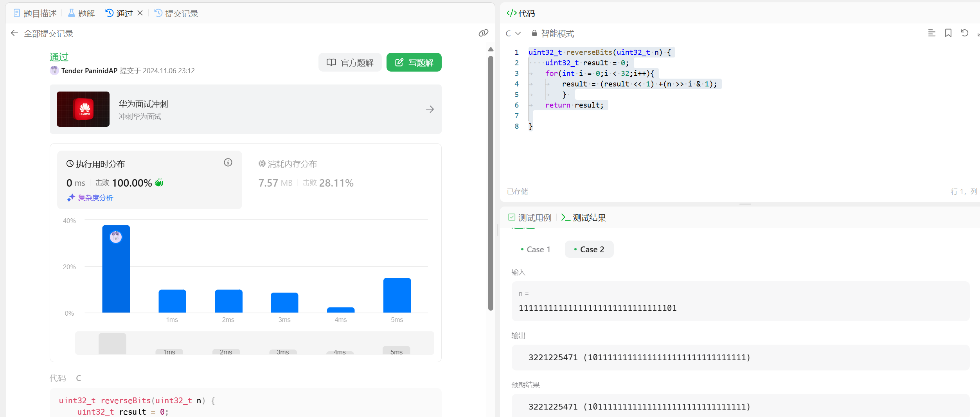Click the back arrow beside 全部提交记录
980x417 pixels.
tap(14, 33)
